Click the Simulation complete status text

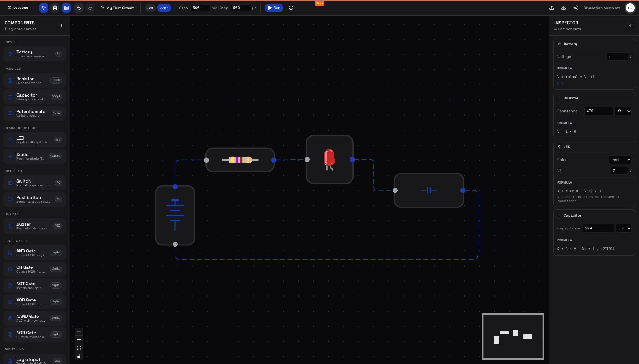[602, 8]
